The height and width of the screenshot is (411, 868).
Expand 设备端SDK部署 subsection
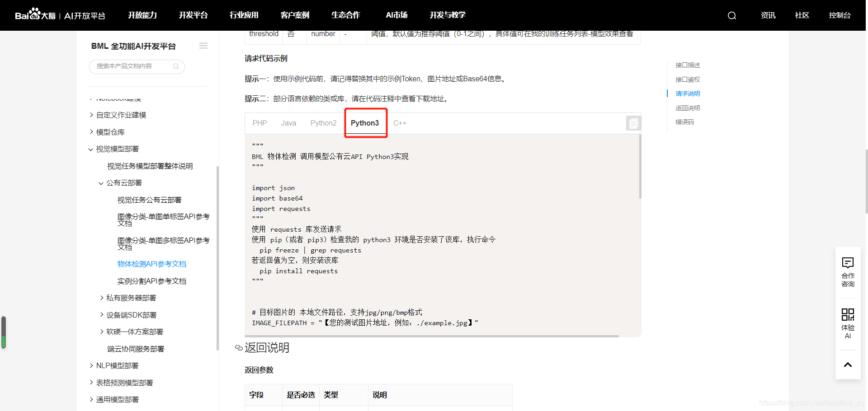coord(131,315)
